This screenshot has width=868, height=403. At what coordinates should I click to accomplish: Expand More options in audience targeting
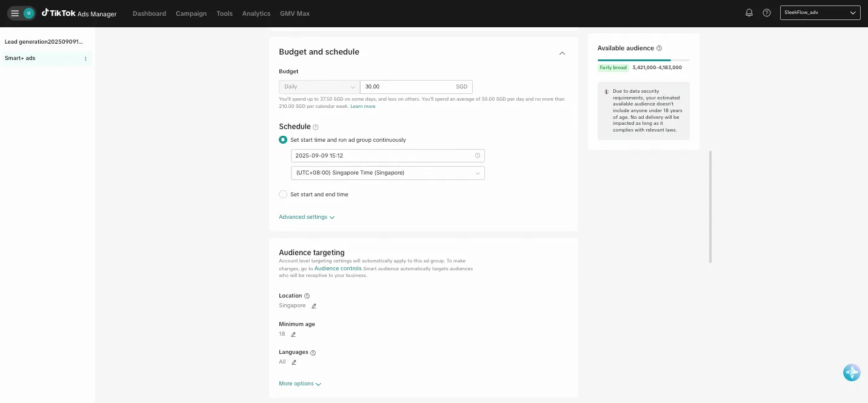300,384
